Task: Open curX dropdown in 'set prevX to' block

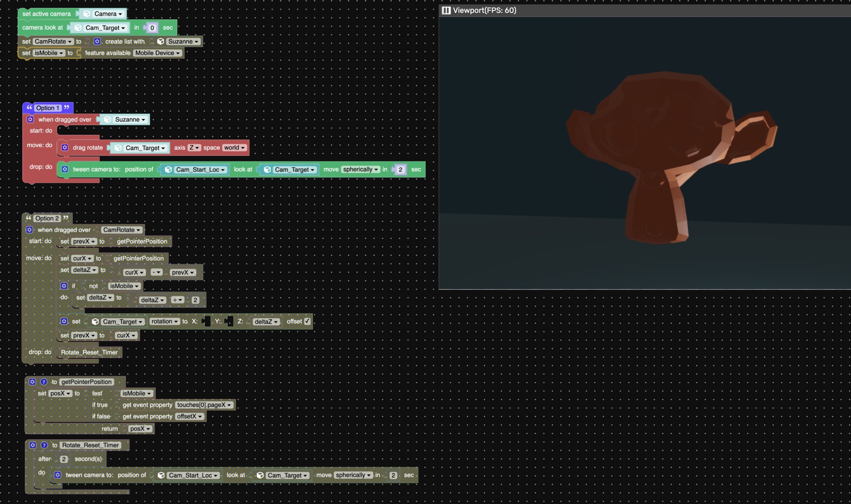Action: (126, 335)
